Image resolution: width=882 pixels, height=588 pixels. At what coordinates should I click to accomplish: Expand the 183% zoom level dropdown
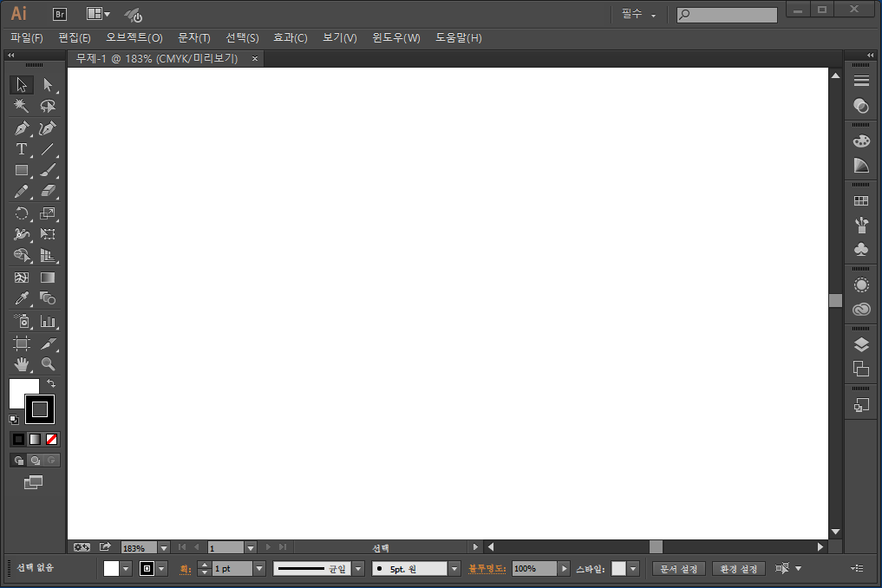(x=163, y=548)
